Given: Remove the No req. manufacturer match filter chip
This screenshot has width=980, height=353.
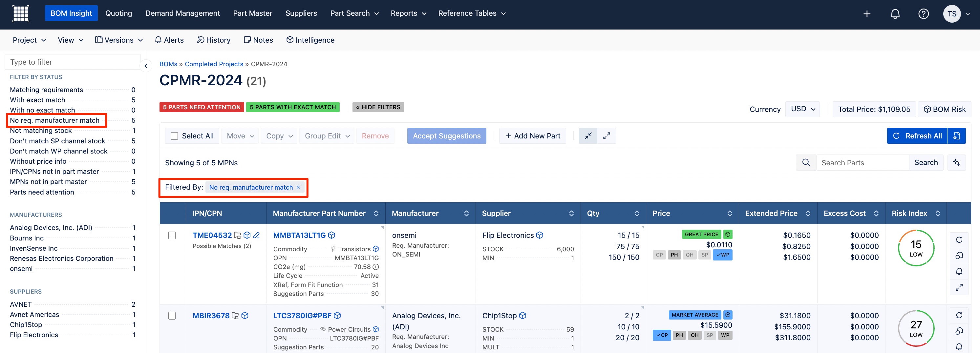Looking at the screenshot, I should [298, 188].
